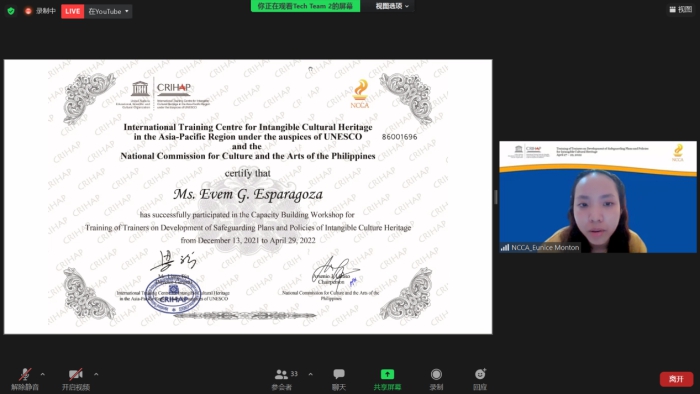Click the red LIVE indicator

pos(72,11)
